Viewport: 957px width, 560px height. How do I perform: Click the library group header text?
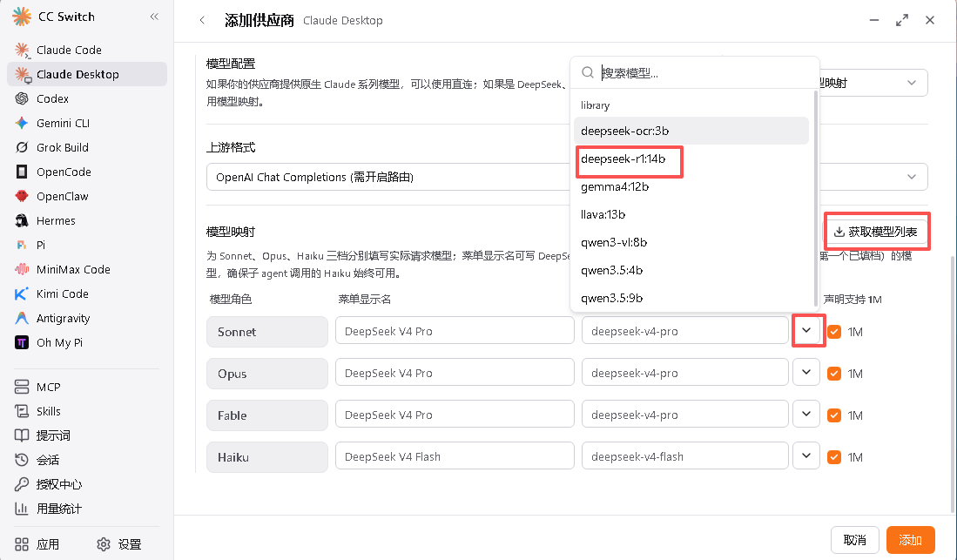pyautogui.click(x=595, y=105)
